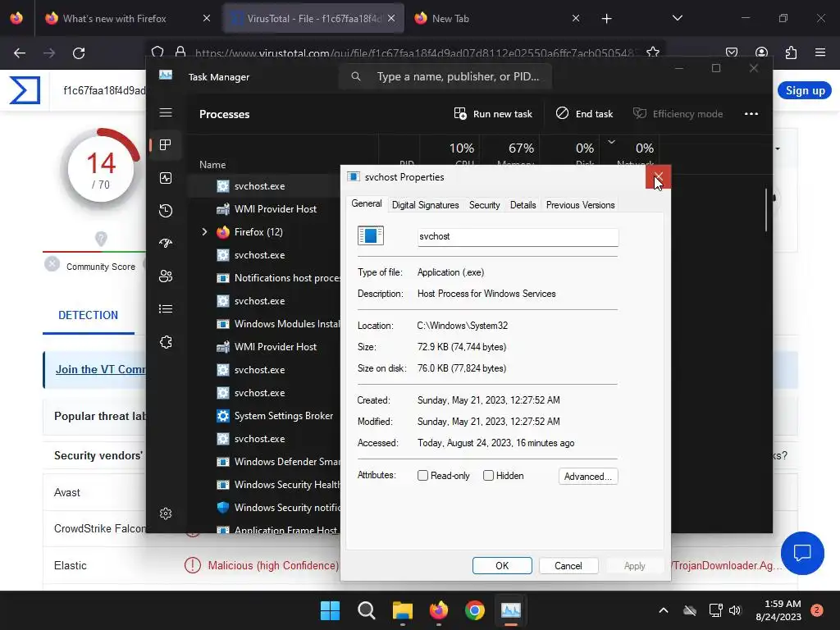Bookmark page with the Firefox star icon

click(652, 52)
